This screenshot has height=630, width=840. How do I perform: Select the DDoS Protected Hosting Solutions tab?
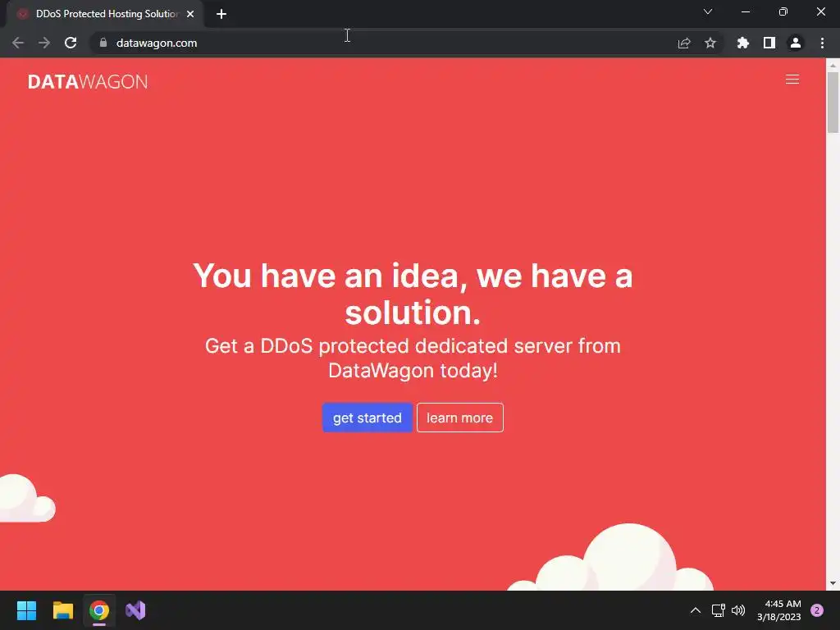(106, 14)
